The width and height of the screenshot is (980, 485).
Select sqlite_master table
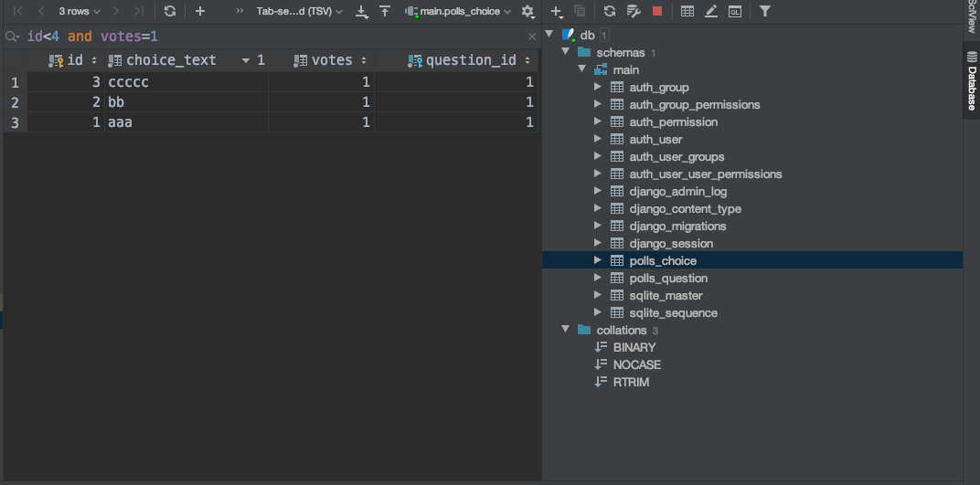pos(666,295)
